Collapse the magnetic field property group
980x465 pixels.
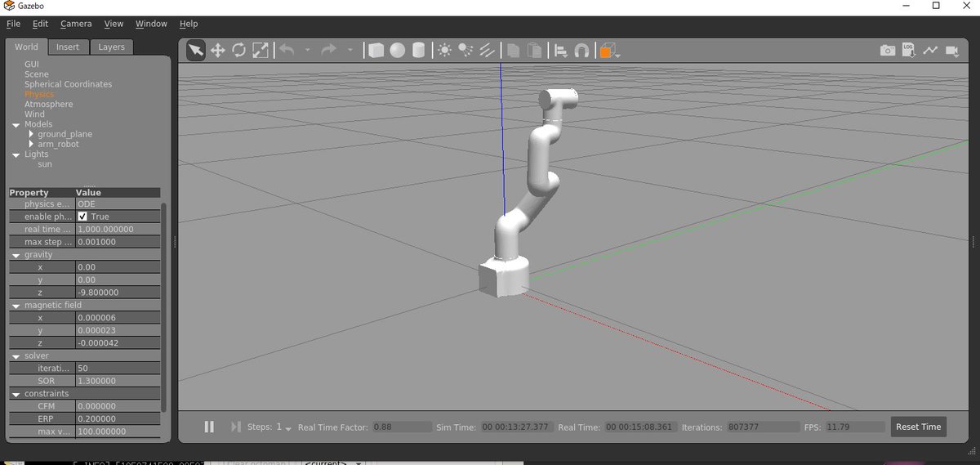coord(16,306)
